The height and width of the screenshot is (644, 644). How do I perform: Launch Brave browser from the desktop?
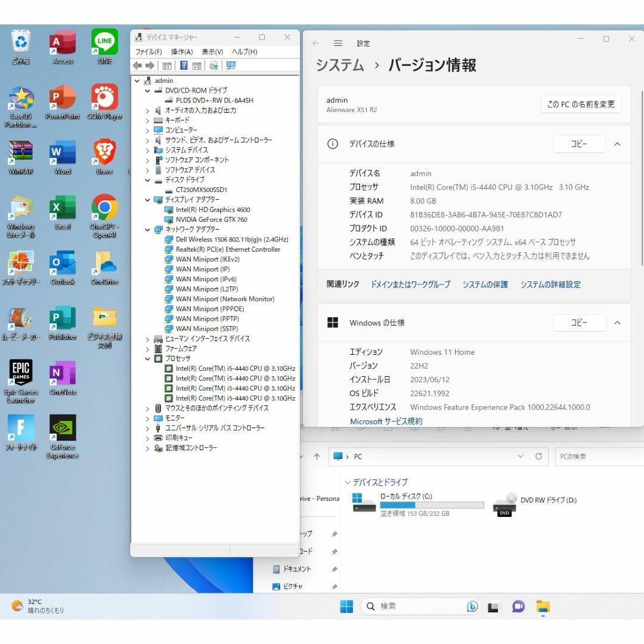click(104, 157)
